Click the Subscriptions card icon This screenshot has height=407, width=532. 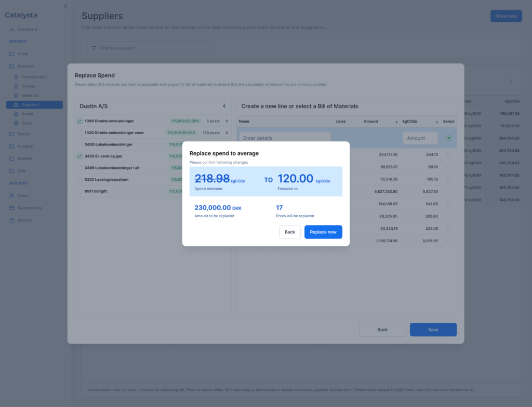pos(12,208)
